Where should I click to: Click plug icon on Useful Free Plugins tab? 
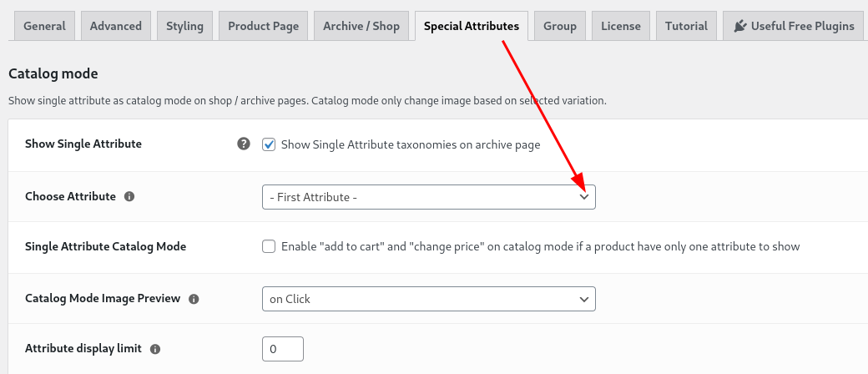[x=739, y=26]
